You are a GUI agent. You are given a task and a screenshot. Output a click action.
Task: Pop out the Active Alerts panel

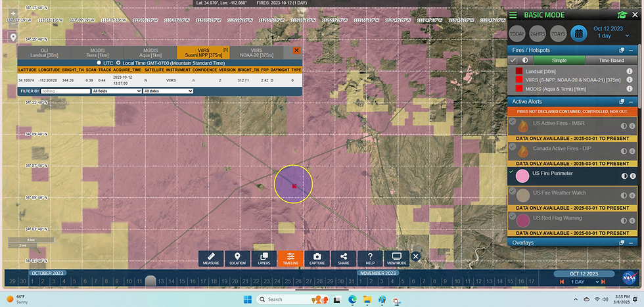pos(622,101)
